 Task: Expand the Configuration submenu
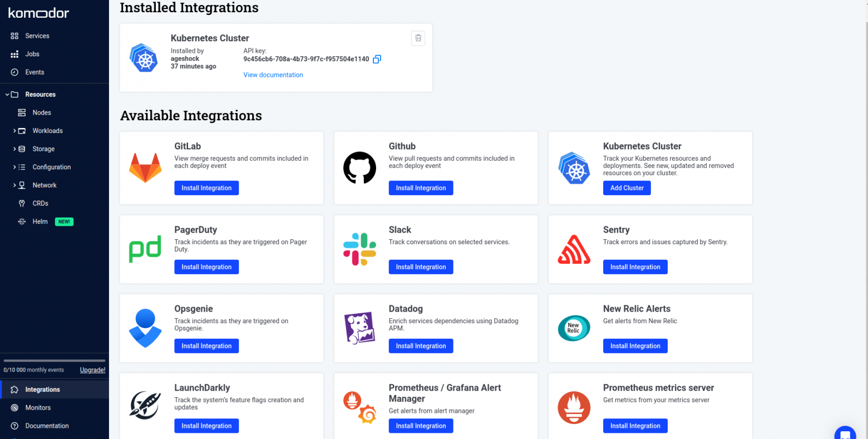click(14, 167)
